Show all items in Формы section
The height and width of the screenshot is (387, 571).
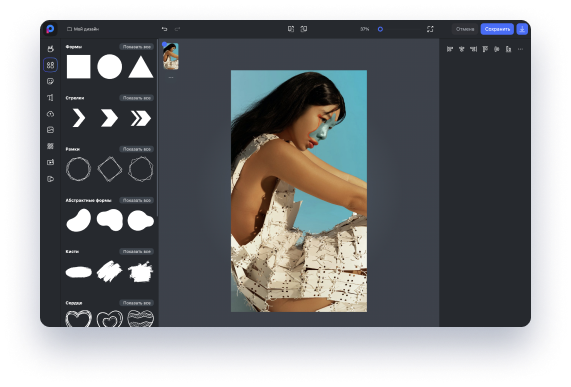(x=137, y=47)
